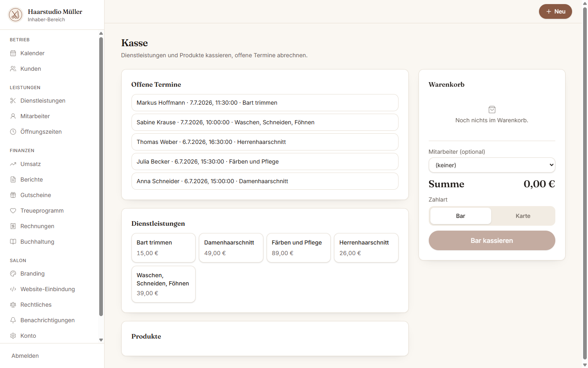
Task: Open Treueprogramm in the sidebar
Action: coord(49,211)
